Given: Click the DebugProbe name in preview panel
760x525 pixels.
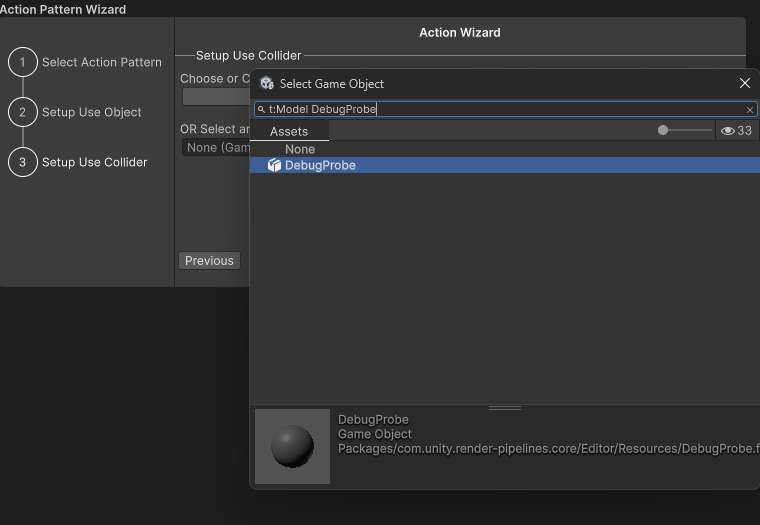Looking at the screenshot, I should [373, 419].
